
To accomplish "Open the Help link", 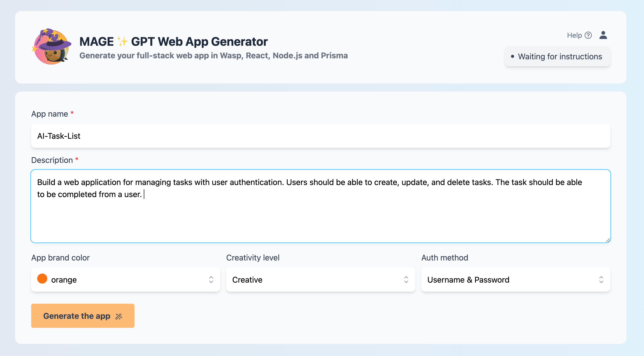I will pyautogui.click(x=574, y=35).
